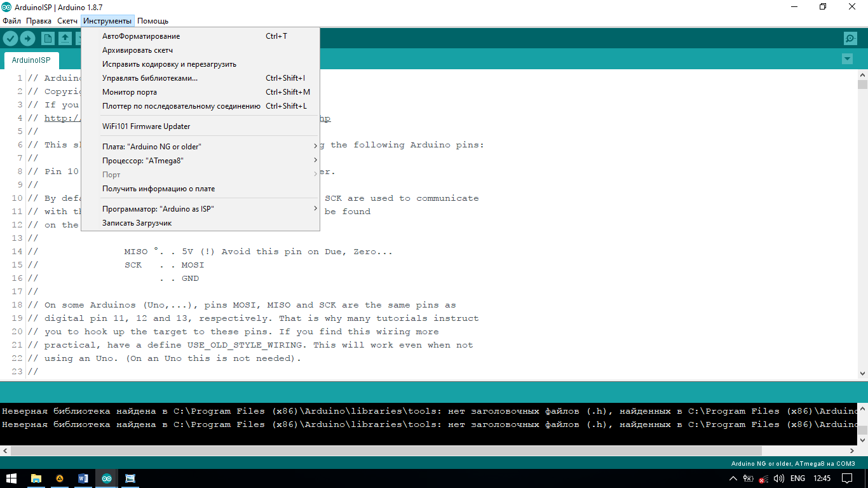Open a sketch with the Open icon
The width and height of the screenshot is (868, 488).
(x=65, y=39)
